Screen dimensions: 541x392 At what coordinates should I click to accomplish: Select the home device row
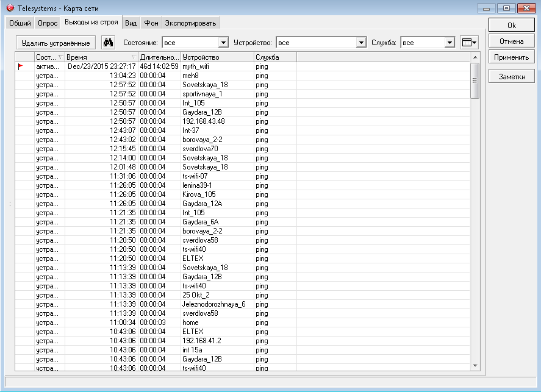pos(242,323)
